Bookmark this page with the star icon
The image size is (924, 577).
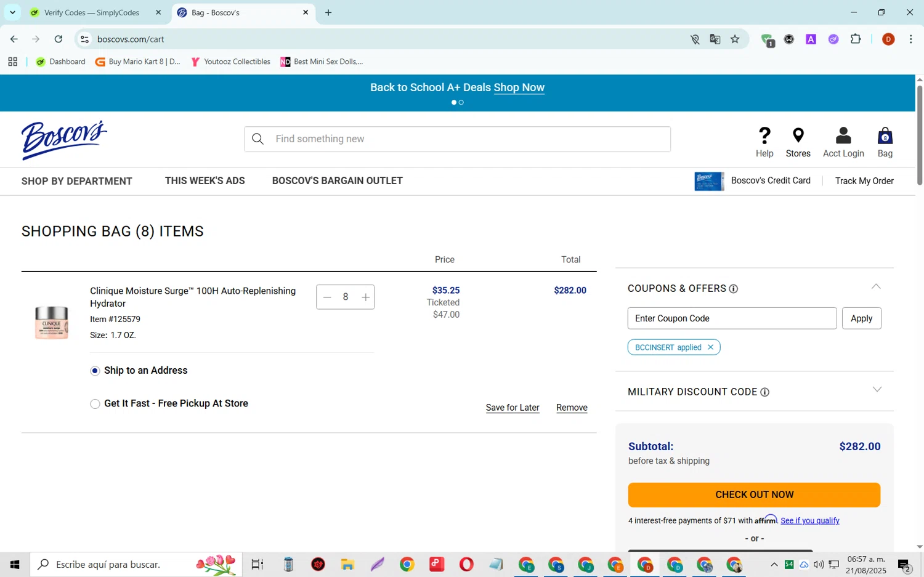(x=735, y=39)
